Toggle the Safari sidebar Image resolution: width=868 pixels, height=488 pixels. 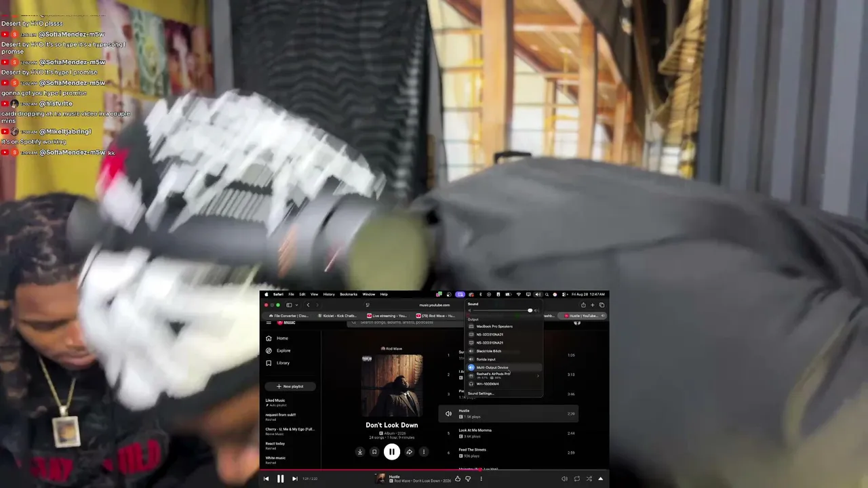click(290, 305)
